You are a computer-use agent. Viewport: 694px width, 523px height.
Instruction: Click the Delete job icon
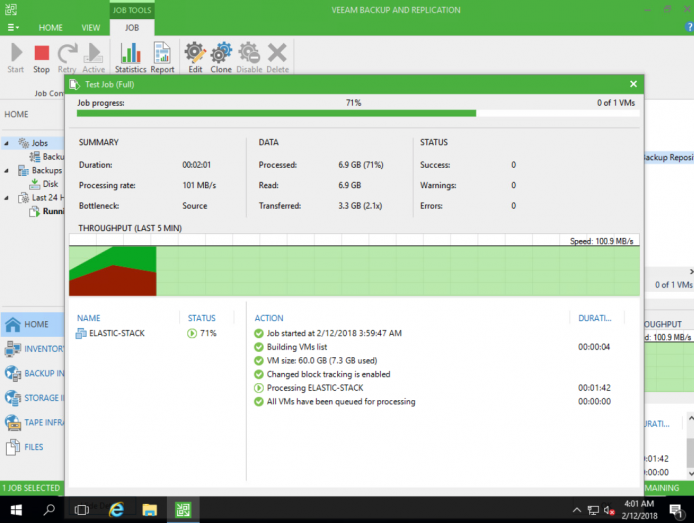click(x=278, y=58)
